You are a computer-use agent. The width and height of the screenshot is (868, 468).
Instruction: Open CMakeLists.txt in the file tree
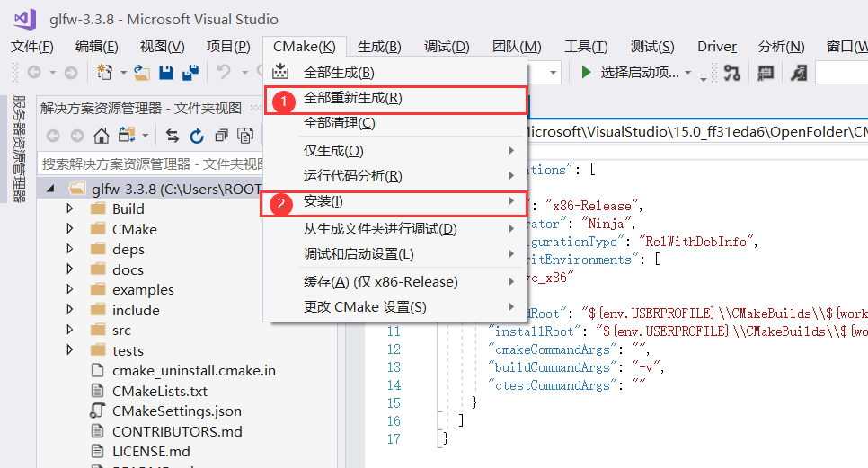point(159,391)
